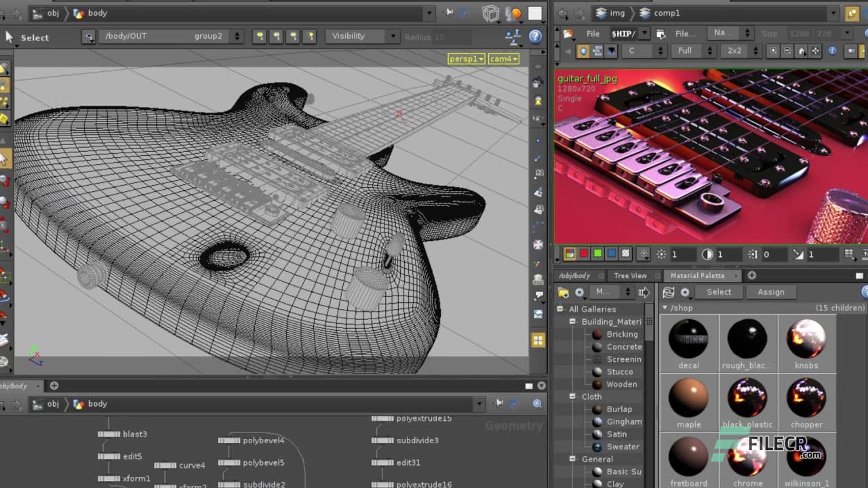Click the checkerboard alpha swatch in the viewer toolbar
Viewport: 868px width, 488px height.
(x=625, y=254)
